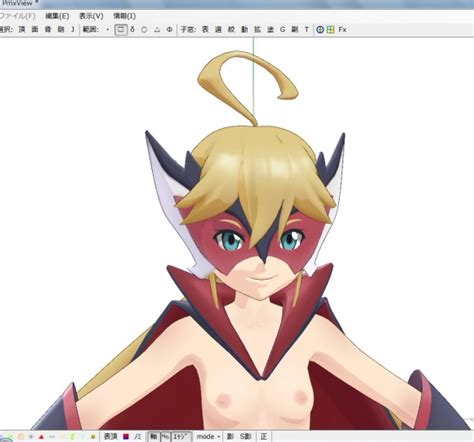474x442 pixels.
Task: Select the δ lasso range mode
Action: [x=132, y=30]
